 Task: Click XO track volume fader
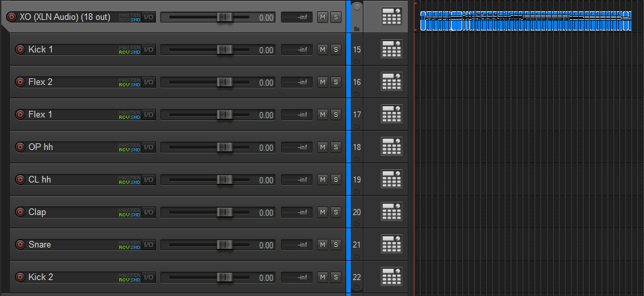(225, 17)
